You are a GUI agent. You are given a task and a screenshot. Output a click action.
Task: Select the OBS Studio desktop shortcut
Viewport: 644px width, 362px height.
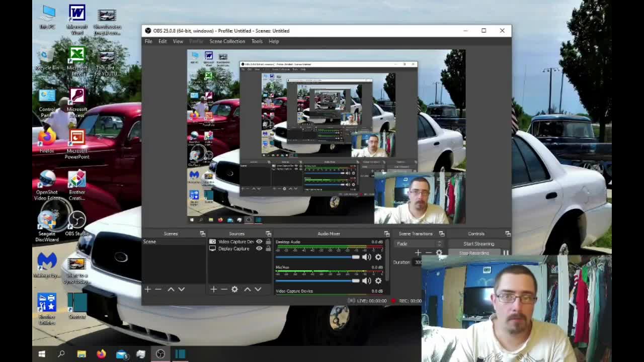click(x=77, y=224)
